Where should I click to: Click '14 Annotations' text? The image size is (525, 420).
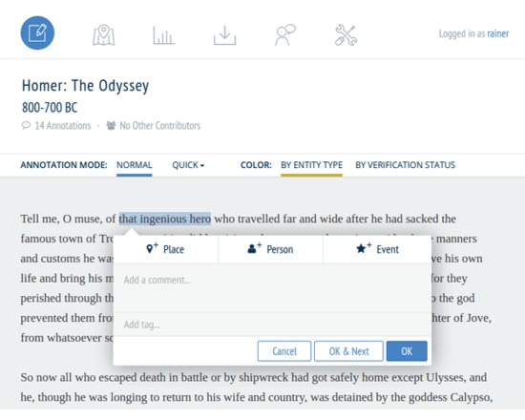pos(63,126)
